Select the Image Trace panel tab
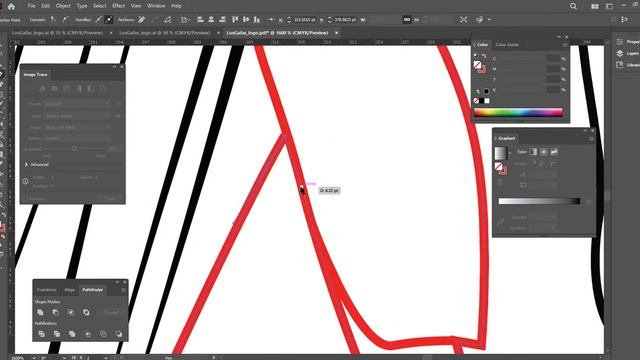The height and width of the screenshot is (360, 640). (x=36, y=75)
